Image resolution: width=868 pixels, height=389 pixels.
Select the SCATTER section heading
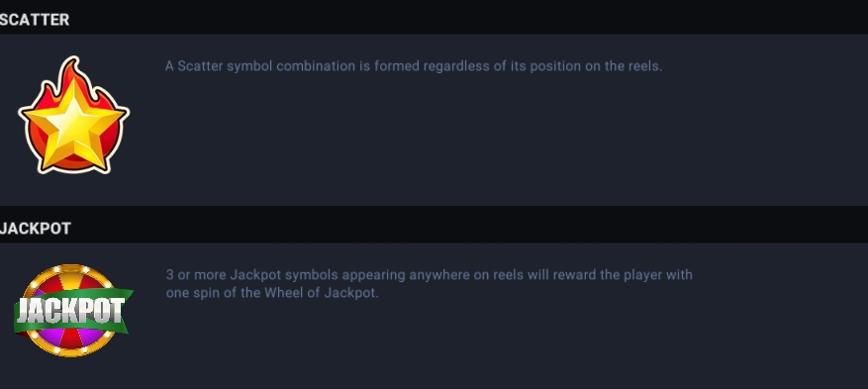click(35, 20)
